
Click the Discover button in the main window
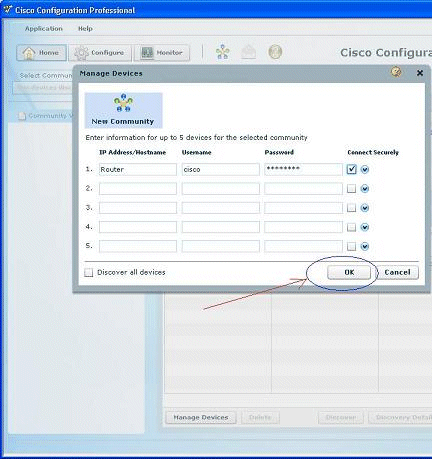tap(341, 417)
